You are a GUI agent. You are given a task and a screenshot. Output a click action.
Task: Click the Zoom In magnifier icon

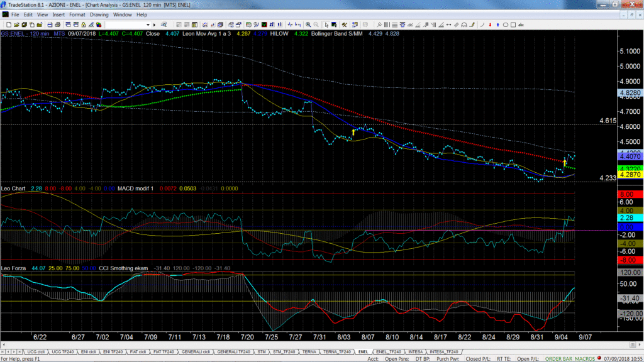point(308,25)
